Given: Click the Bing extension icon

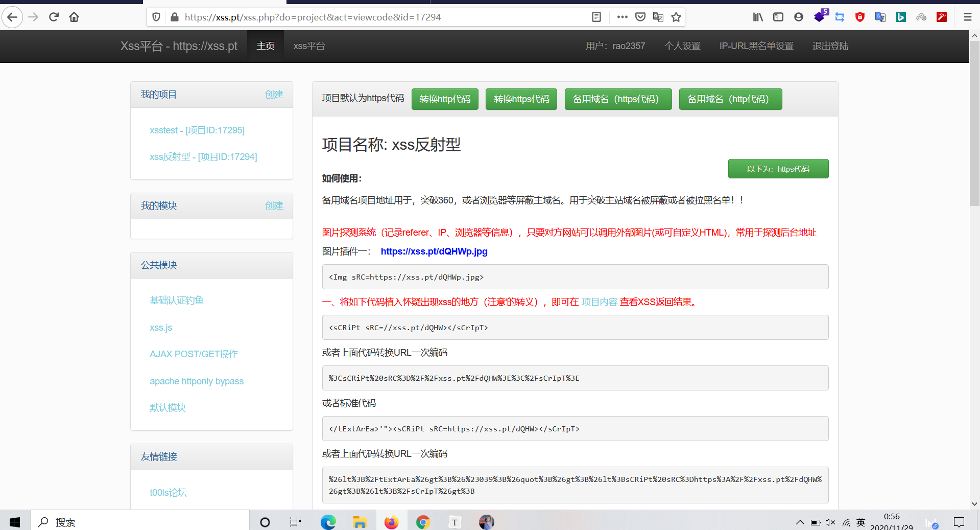Looking at the screenshot, I should click(901, 17).
